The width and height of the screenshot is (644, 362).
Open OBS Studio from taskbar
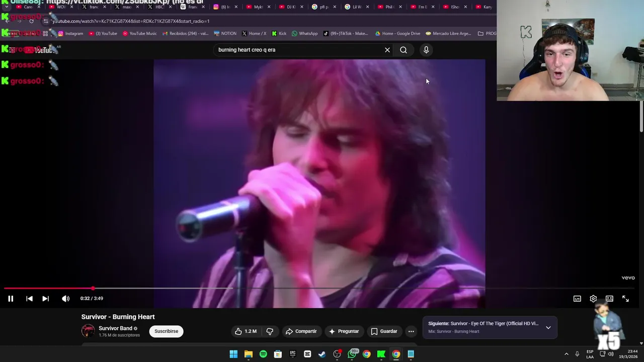pos(337,354)
